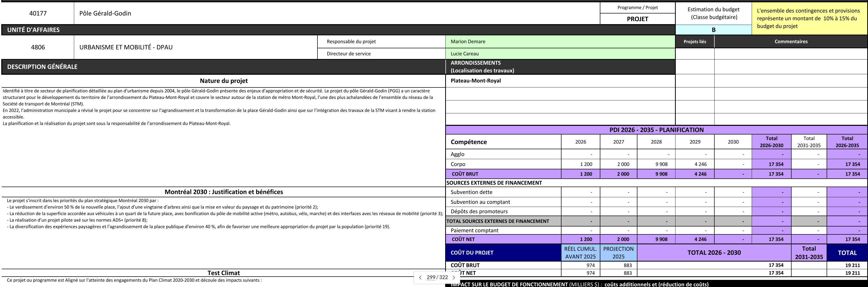Go to the next page arrow
The height and width of the screenshot is (287, 868).
coord(454,278)
